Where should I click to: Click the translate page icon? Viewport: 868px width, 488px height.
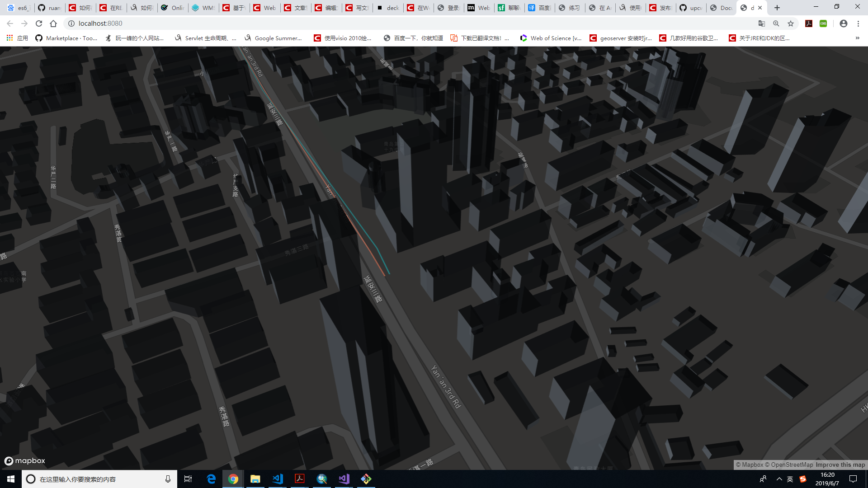pyautogui.click(x=762, y=23)
